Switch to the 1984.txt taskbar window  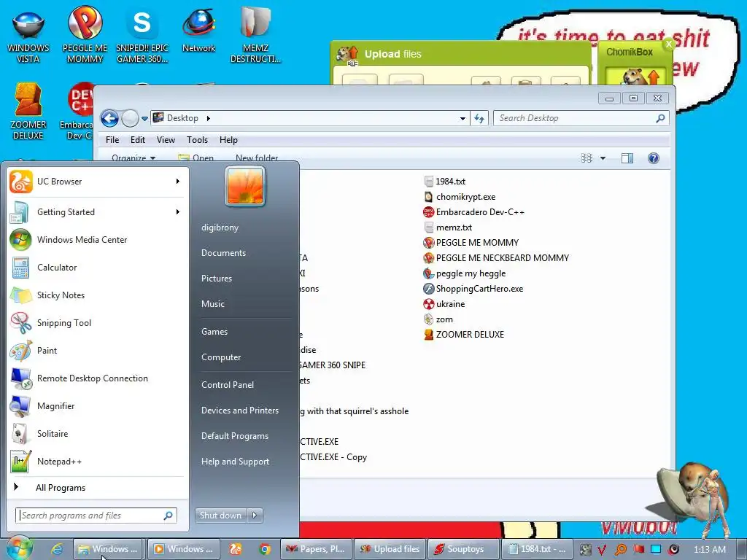(537, 549)
